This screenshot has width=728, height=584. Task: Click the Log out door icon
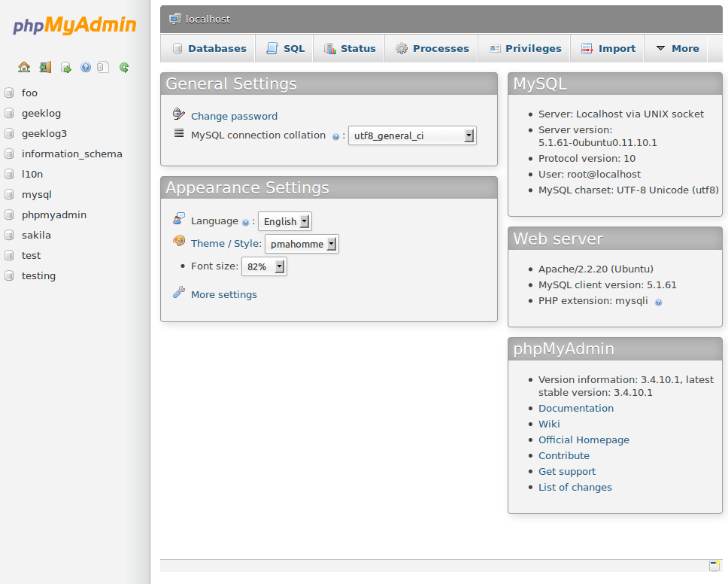click(x=45, y=67)
